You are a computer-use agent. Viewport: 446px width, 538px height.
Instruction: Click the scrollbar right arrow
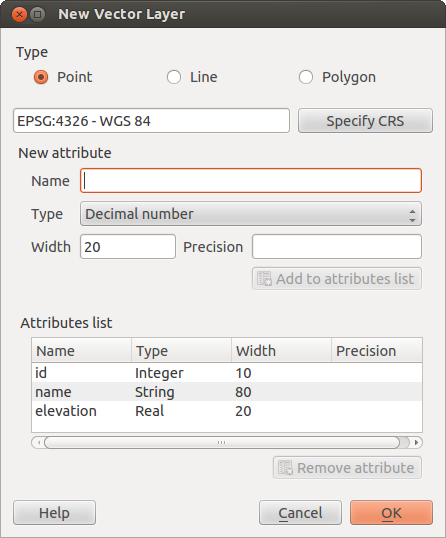(x=416, y=443)
